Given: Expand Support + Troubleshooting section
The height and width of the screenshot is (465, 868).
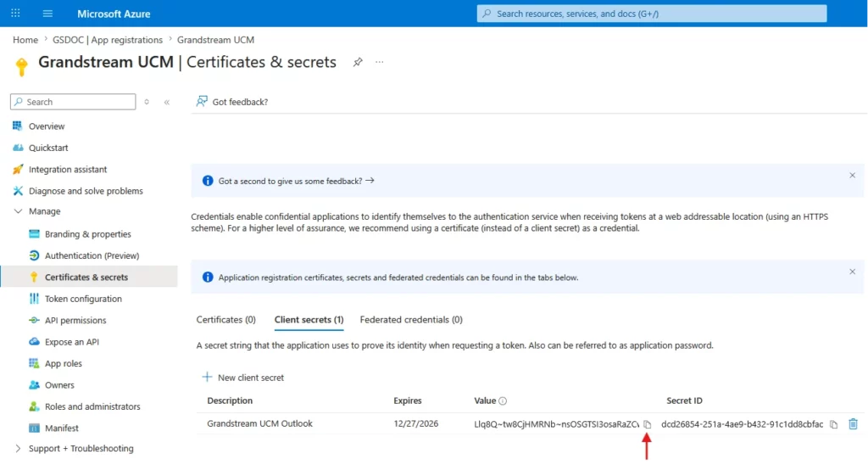Looking at the screenshot, I should (18, 448).
